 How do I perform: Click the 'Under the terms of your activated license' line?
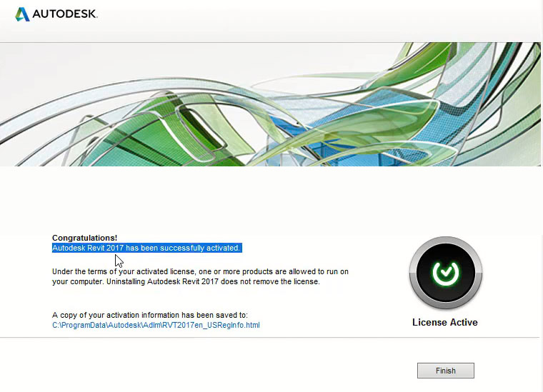coord(200,271)
